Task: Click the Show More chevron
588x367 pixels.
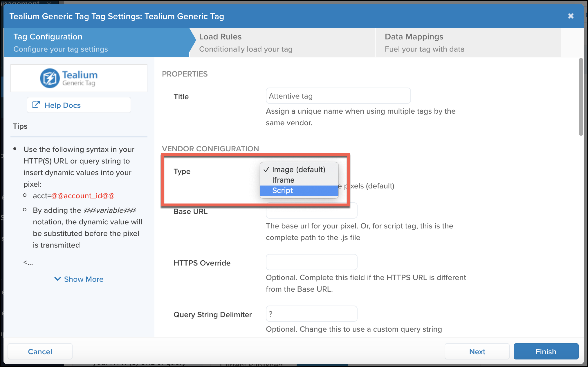Action: click(x=58, y=279)
